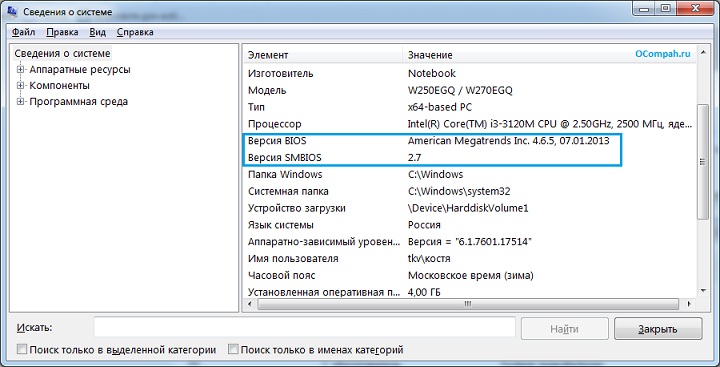Select the Тип row label
This screenshot has height=367, width=720.
pyautogui.click(x=256, y=107)
